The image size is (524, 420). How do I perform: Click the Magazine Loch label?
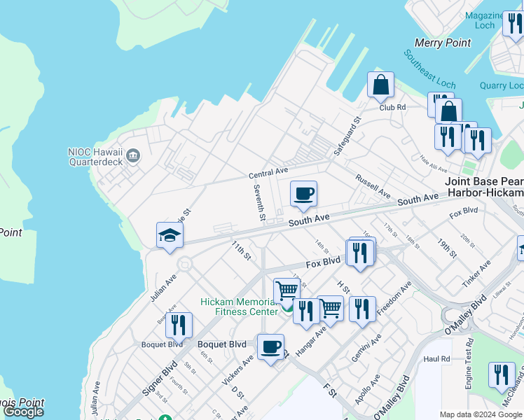[485, 20]
